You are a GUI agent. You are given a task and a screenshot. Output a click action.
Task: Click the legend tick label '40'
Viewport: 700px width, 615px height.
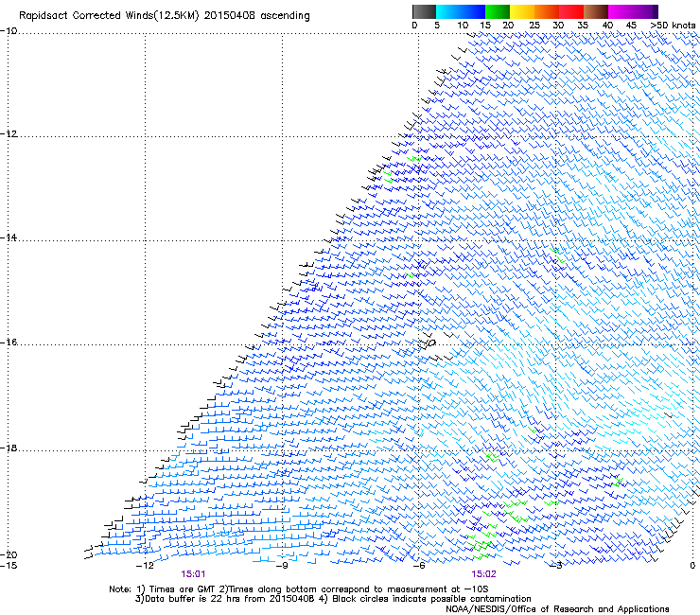point(607,26)
